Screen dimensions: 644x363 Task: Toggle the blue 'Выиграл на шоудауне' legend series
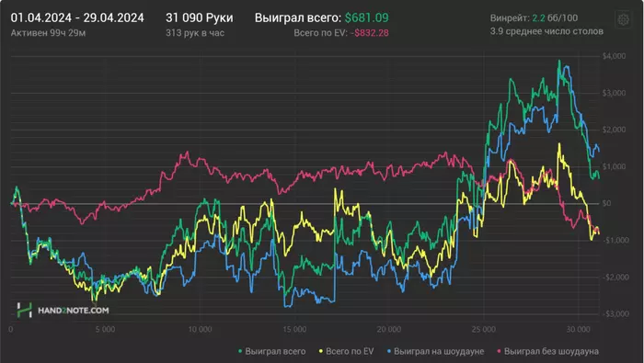pyautogui.click(x=435, y=352)
